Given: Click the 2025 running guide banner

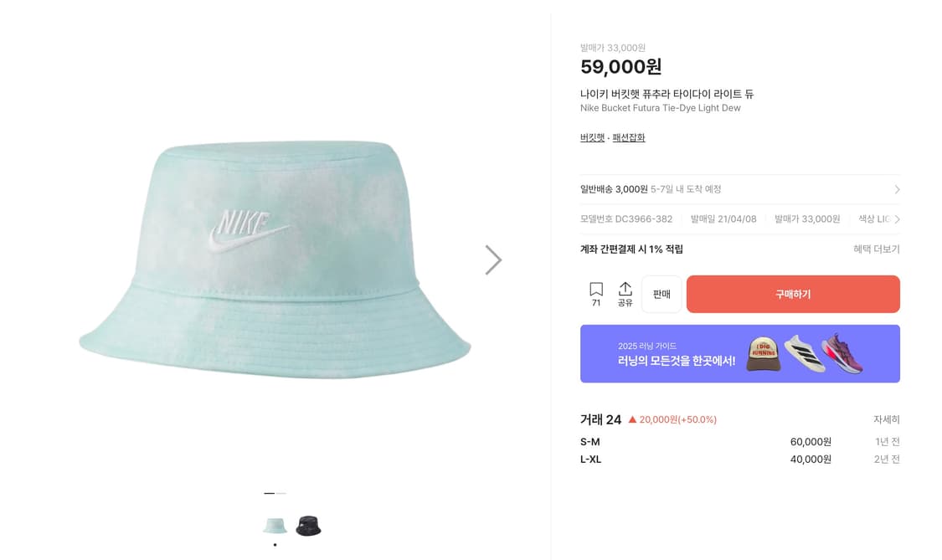Looking at the screenshot, I should [x=740, y=354].
